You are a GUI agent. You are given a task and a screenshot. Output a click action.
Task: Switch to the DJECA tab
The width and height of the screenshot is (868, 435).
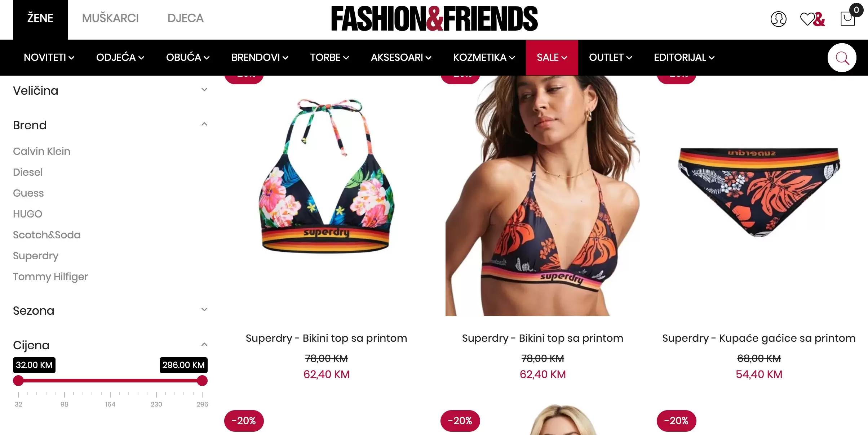pyautogui.click(x=185, y=18)
